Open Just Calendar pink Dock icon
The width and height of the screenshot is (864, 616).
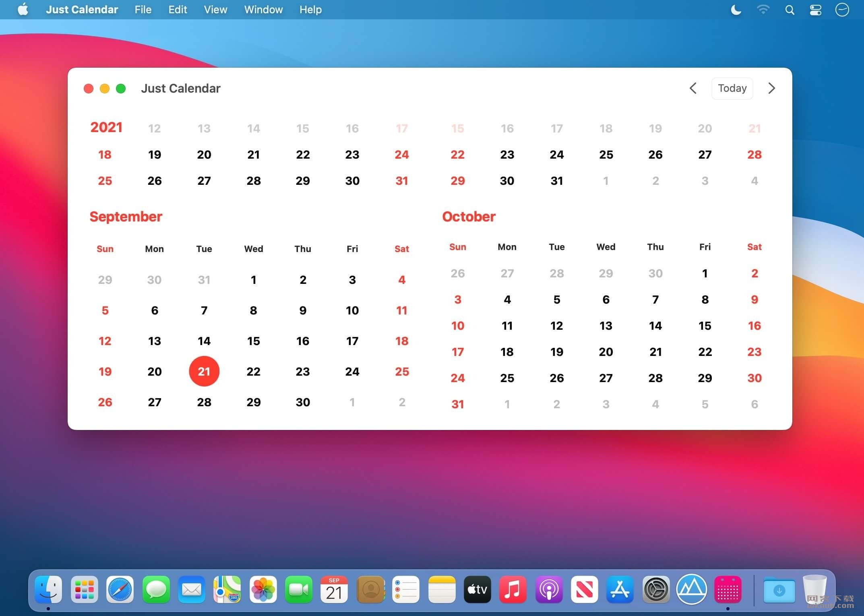728,590
